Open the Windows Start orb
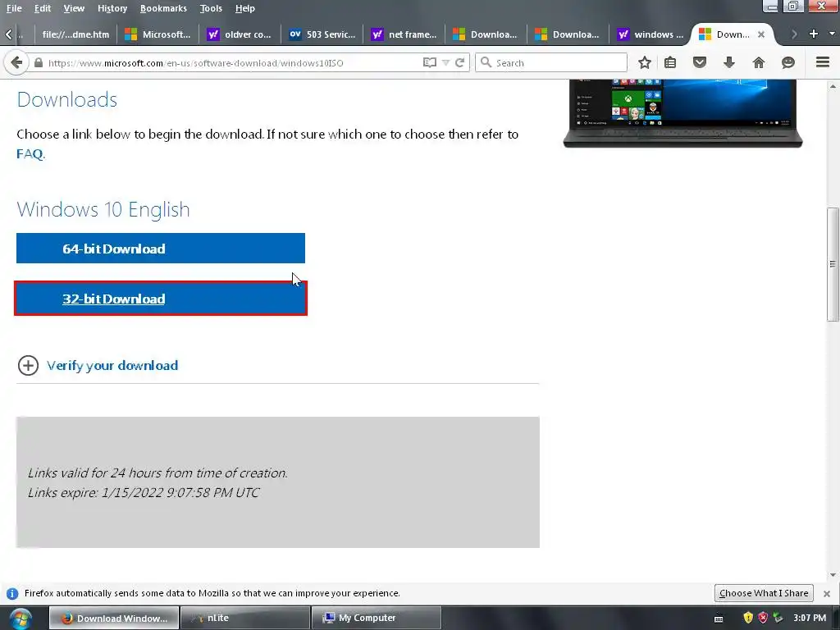 pyautogui.click(x=20, y=619)
